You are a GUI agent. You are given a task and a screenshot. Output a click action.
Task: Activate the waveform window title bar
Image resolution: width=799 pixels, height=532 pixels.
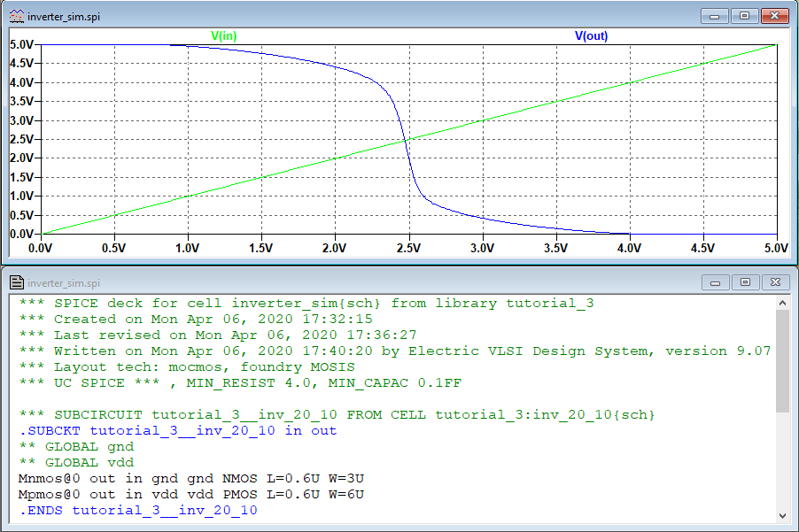(354, 16)
